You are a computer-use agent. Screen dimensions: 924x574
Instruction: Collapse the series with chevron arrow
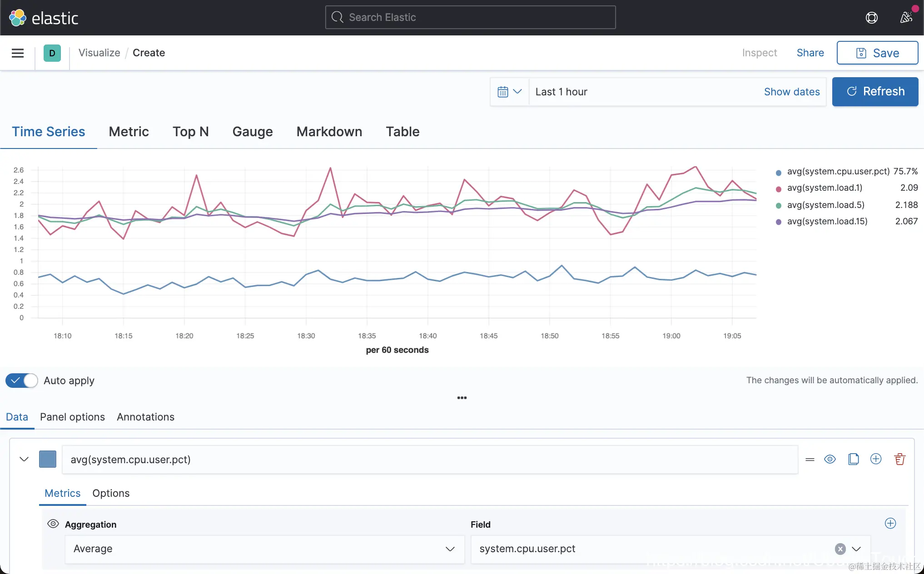coord(24,459)
